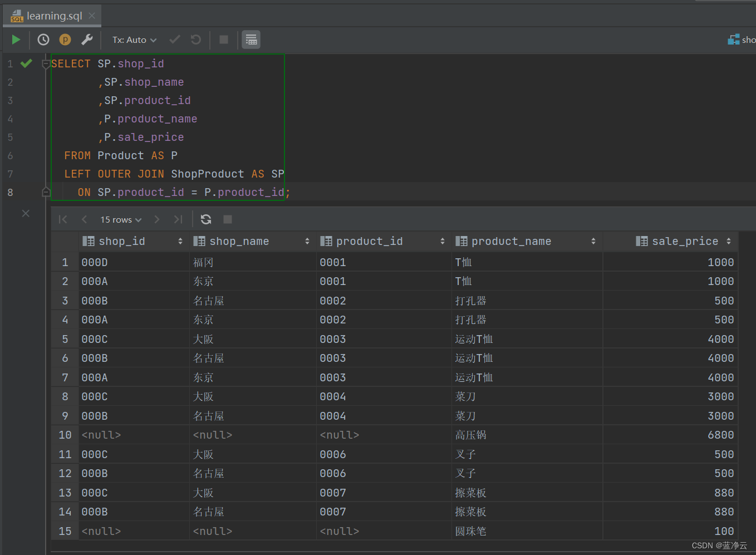Place the cursor on the LEFT OUTER JOIN line
The height and width of the screenshot is (555, 756).
click(x=174, y=174)
